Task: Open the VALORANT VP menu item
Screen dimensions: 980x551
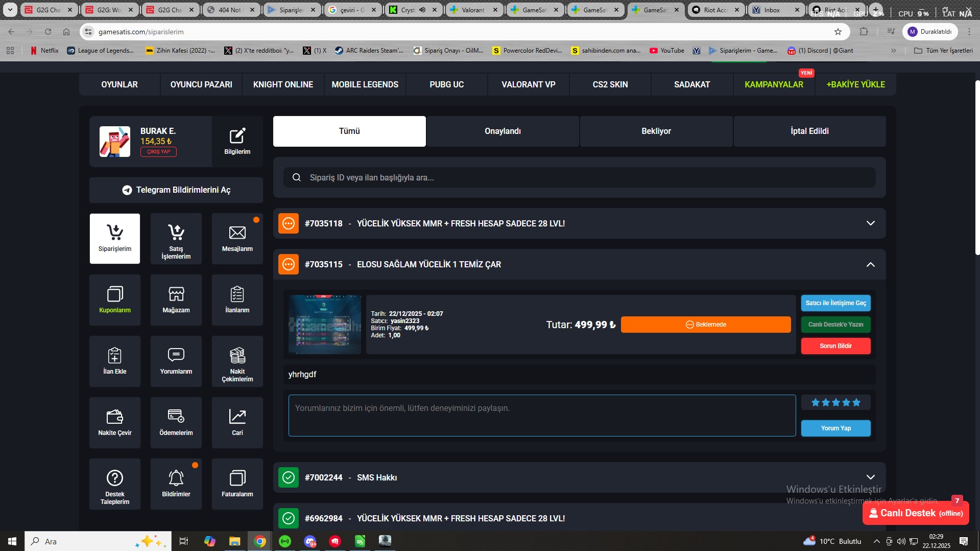Action: coord(529,85)
